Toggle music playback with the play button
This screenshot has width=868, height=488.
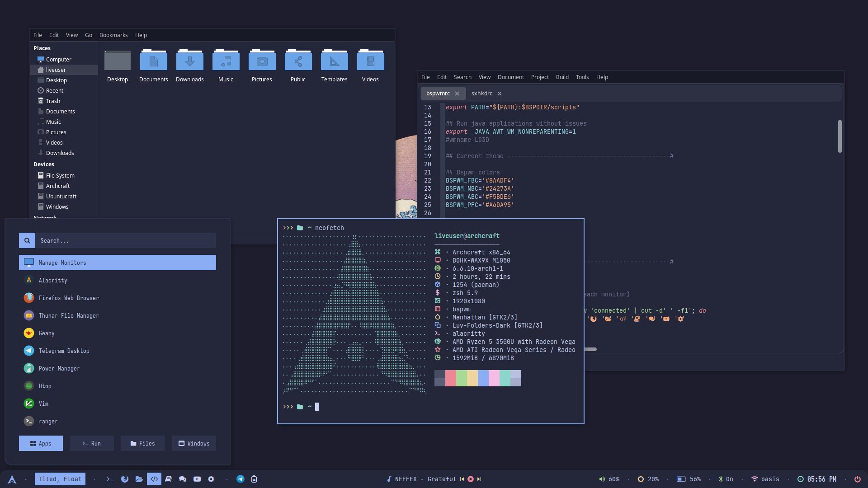[471, 479]
